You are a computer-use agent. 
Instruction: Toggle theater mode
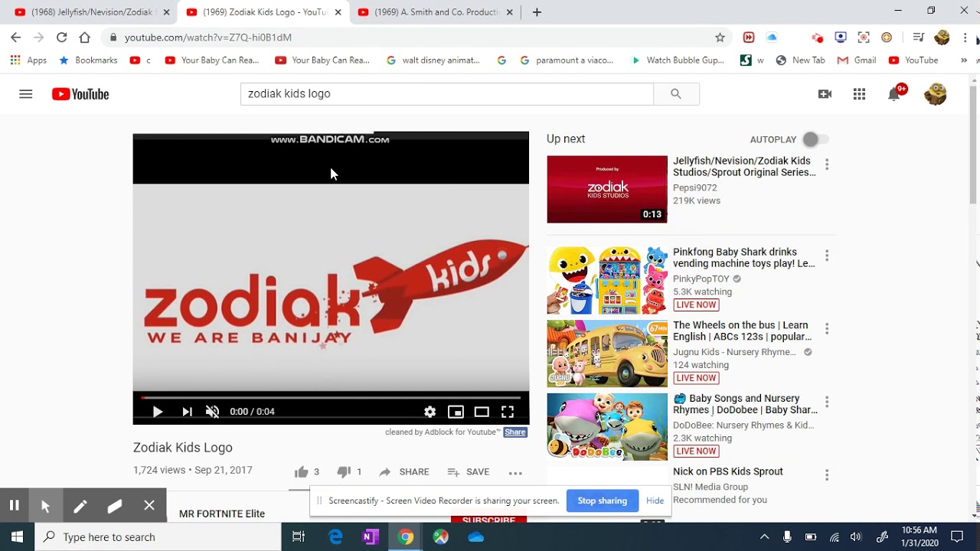tap(482, 412)
